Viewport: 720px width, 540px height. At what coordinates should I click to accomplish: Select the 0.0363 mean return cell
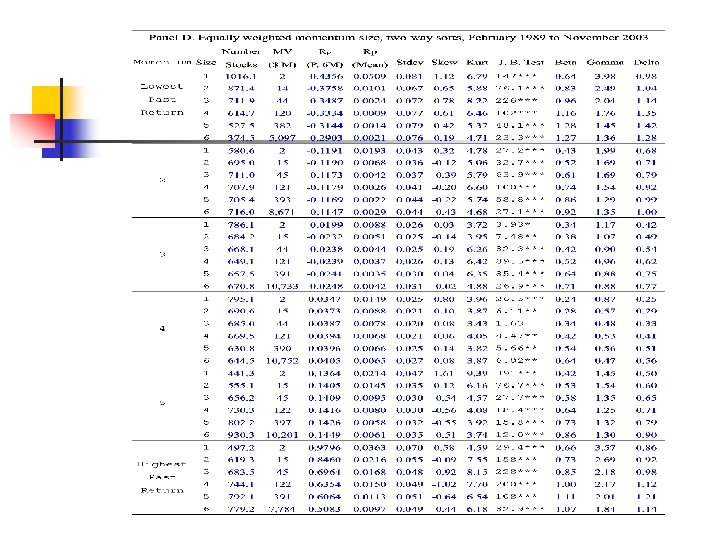370,448
